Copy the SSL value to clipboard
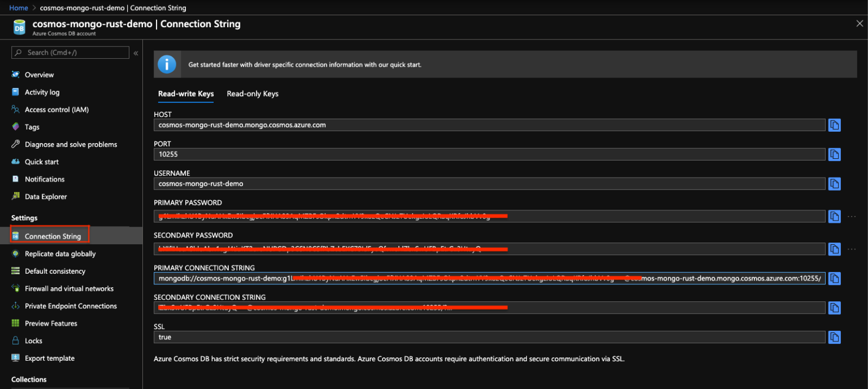 834,337
